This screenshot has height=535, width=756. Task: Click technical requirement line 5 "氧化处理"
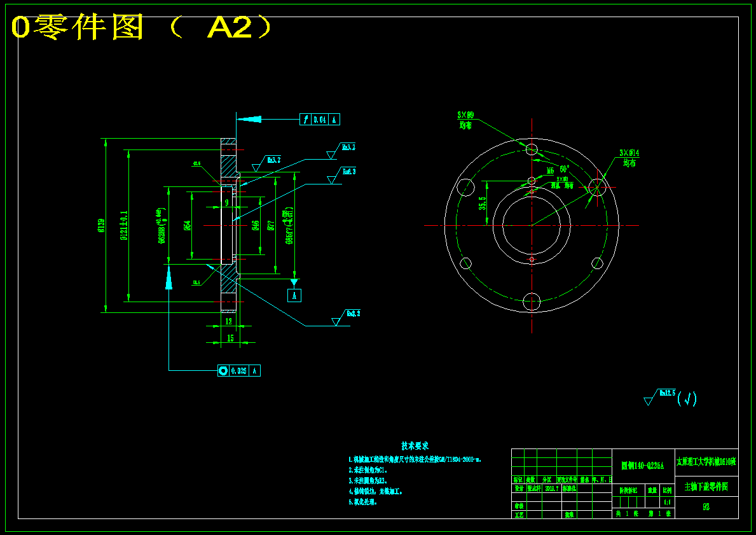[x=362, y=502]
